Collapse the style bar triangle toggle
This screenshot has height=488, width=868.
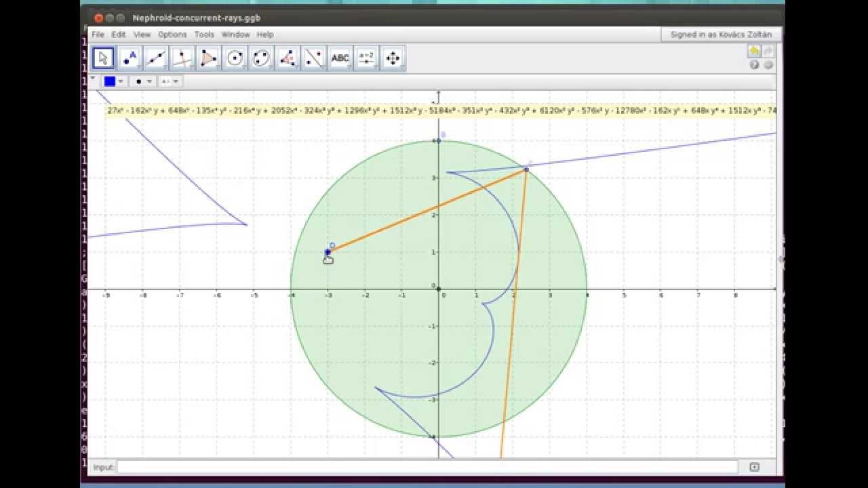pyautogui.click(x=93, y=79)
